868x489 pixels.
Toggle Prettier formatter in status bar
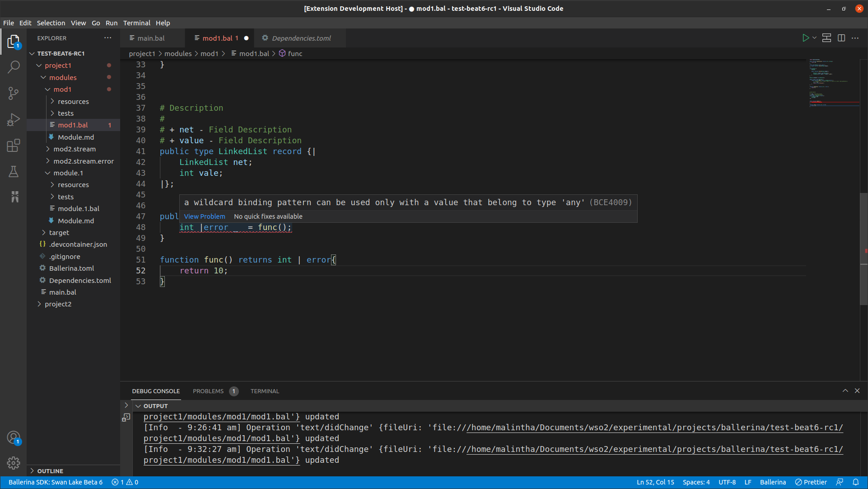click(x=811, y=482)
